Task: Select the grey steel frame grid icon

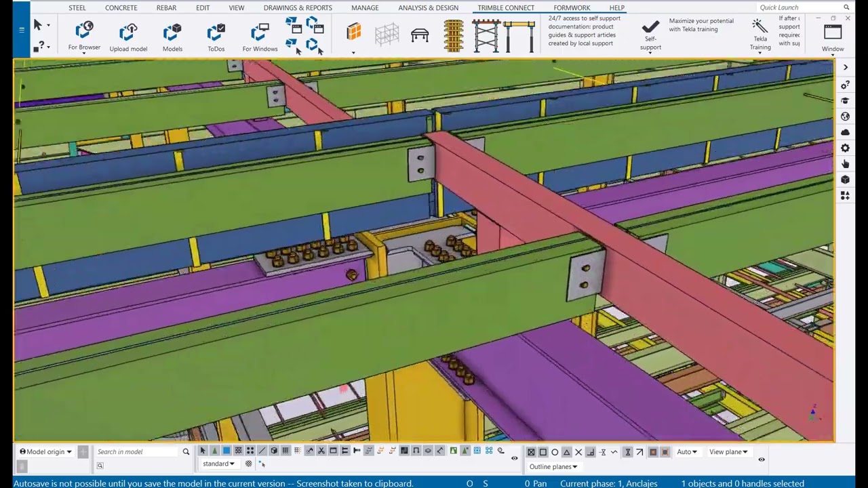Action: tap(387, 35)
